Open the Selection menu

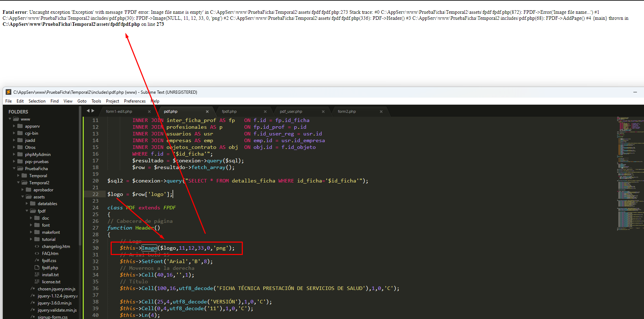(x=37, y=101)
